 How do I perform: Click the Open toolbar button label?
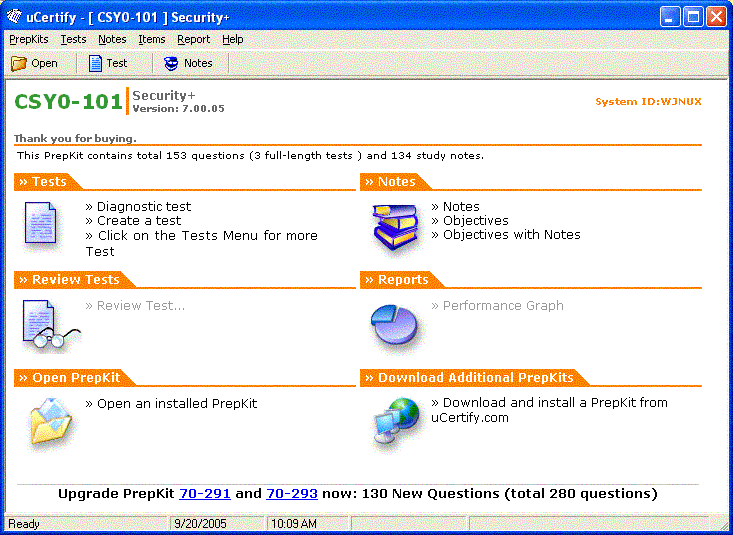(44, 63)
